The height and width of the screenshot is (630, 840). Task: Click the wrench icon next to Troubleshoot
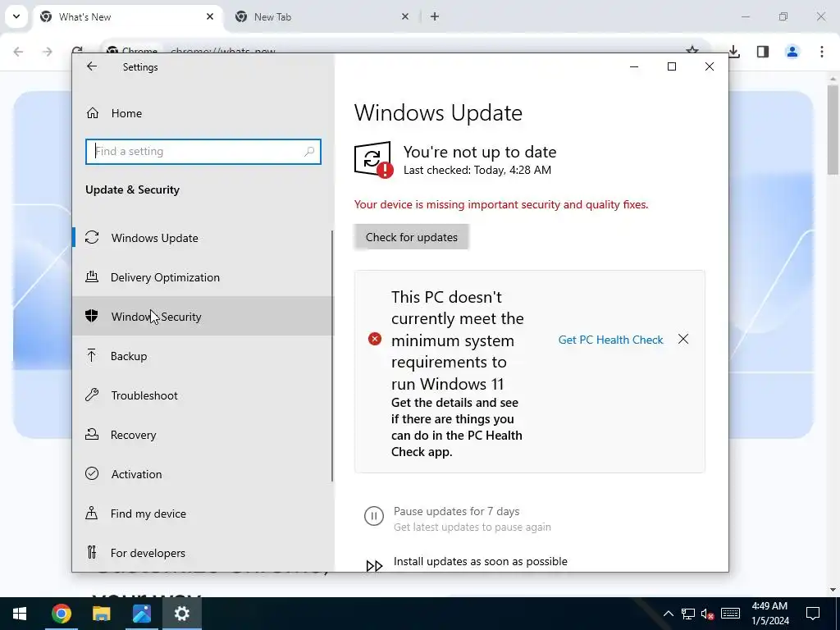[92, 395]
